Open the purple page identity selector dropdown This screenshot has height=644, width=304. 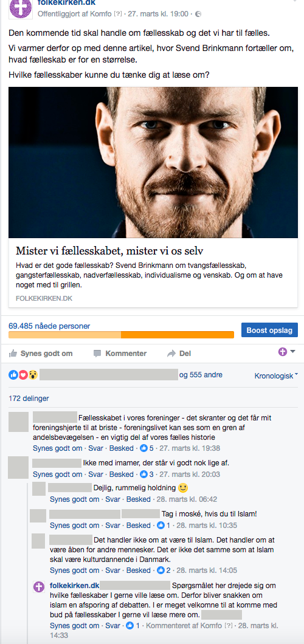(287, 352)
